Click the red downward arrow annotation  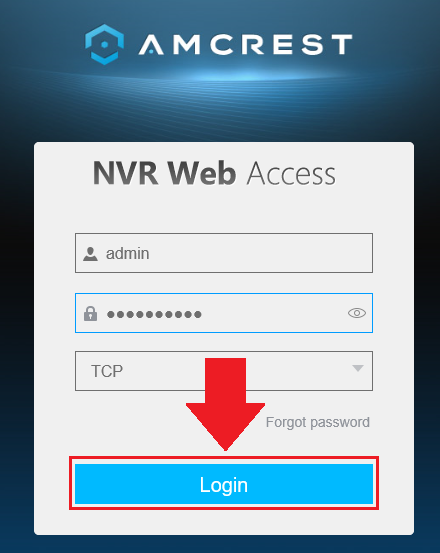pyautogui.click(x=225, y=404)
